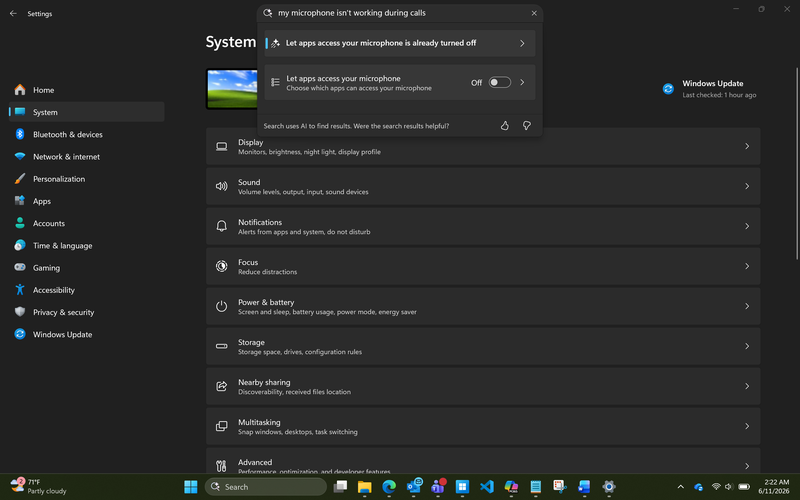Click the Focus icon

[x=221, y=266]
